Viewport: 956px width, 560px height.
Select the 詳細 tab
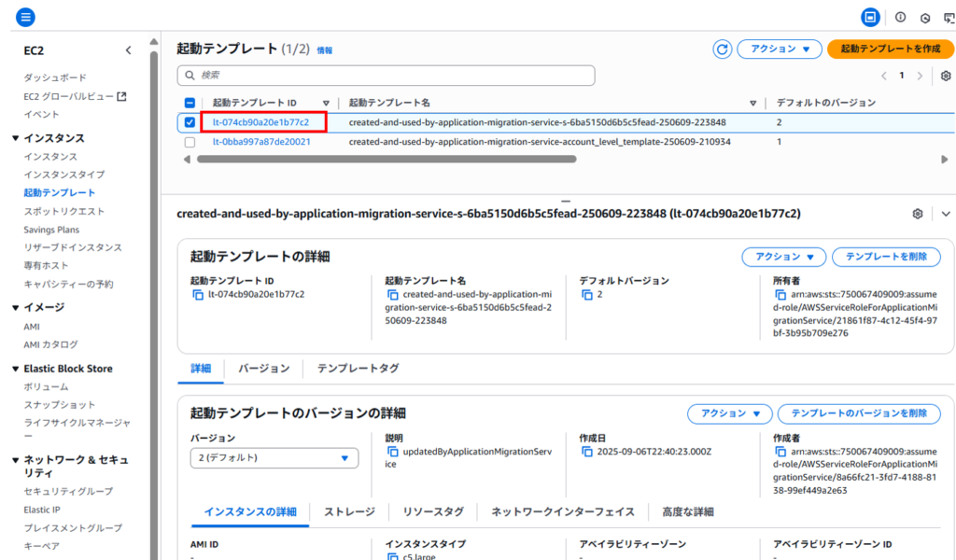coord(201,369)
